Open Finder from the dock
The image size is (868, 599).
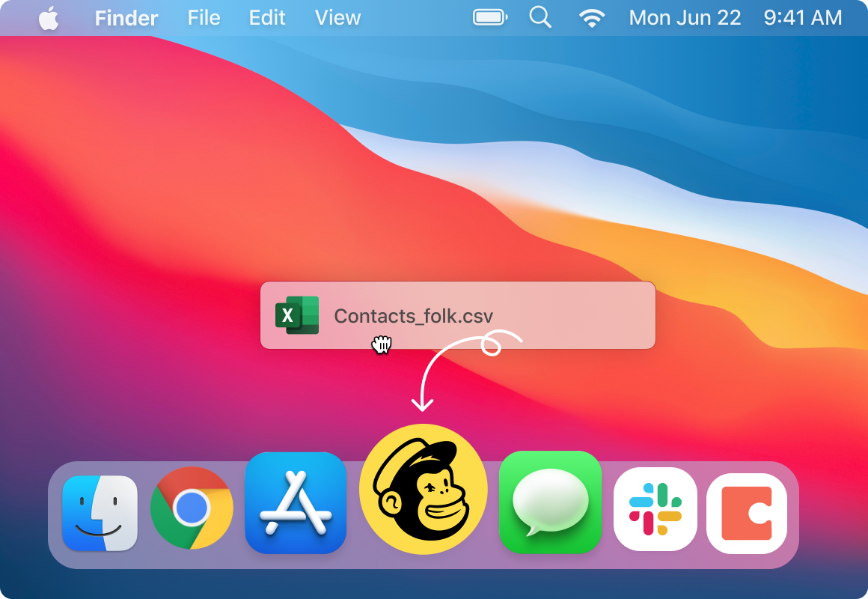pos(100,513)
